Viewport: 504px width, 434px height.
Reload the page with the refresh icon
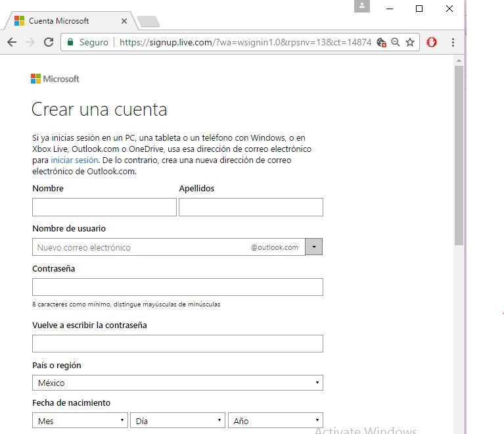pos(49,42)
